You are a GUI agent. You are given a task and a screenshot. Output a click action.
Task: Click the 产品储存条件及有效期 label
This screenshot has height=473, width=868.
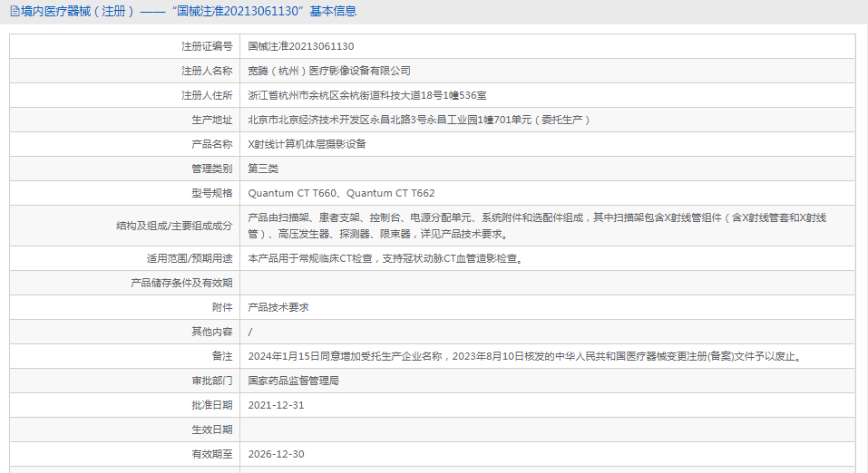(181, 283)
